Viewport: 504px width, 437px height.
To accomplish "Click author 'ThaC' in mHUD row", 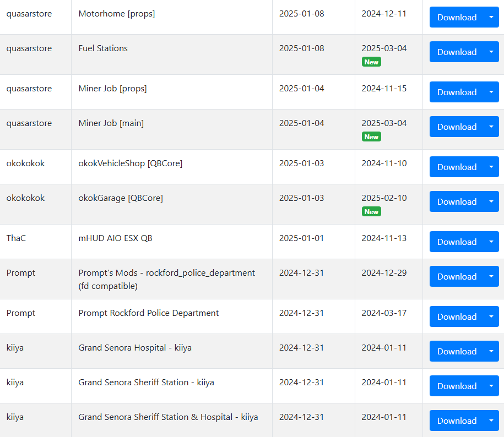I will point(16,238).
